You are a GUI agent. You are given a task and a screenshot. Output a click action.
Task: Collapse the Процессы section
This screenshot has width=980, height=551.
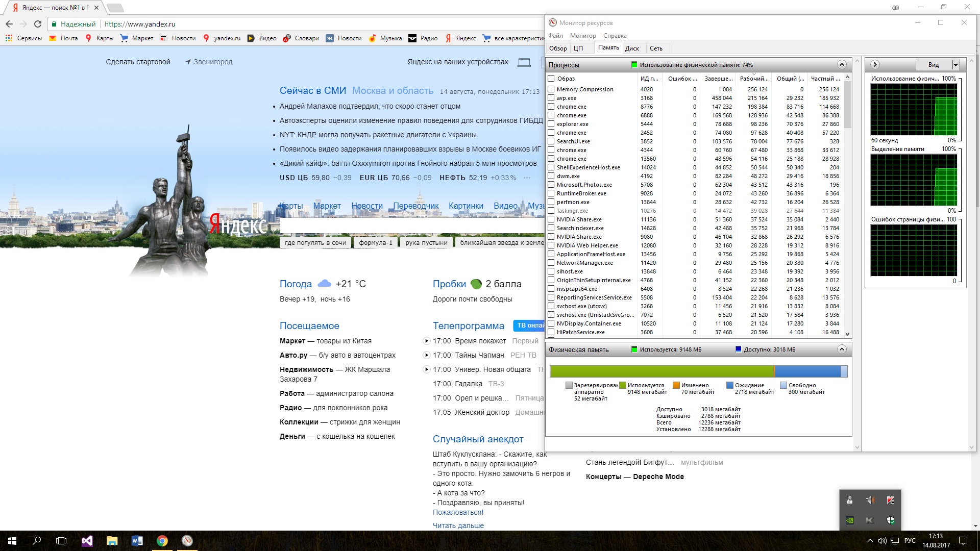point(842,65)
